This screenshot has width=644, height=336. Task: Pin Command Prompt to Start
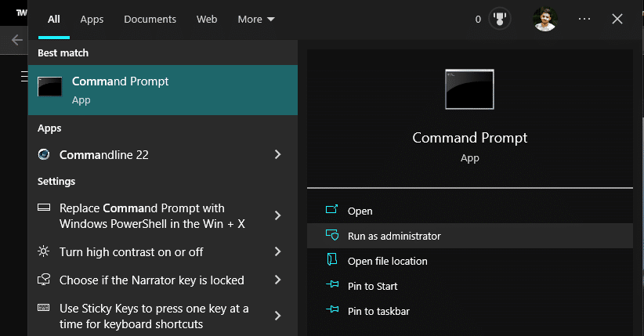[470, 286]
